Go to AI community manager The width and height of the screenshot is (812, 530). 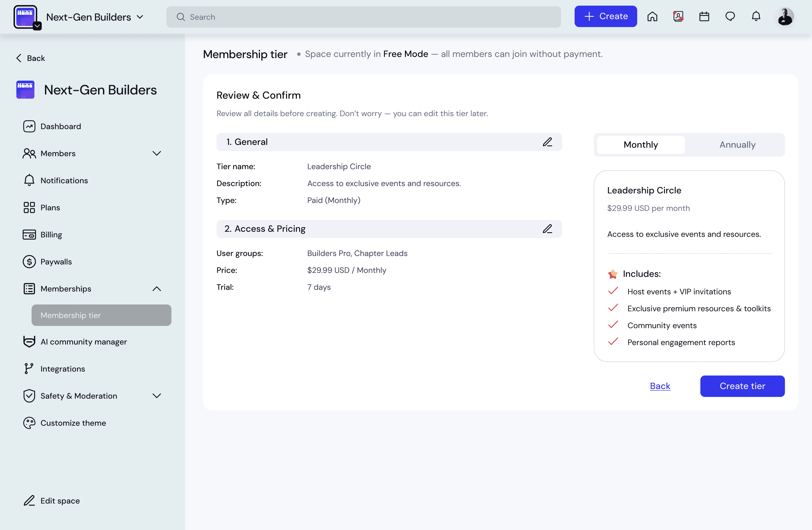(83, 342)
